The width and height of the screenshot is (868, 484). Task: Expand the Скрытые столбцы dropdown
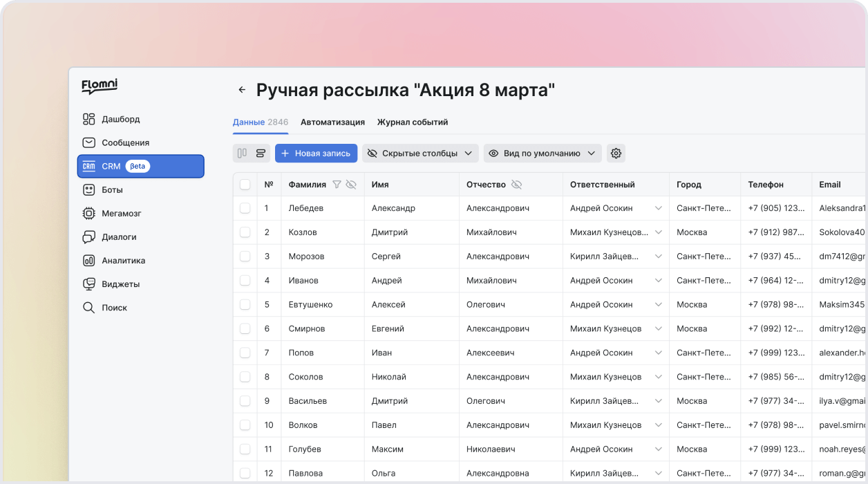coord(420,153)
